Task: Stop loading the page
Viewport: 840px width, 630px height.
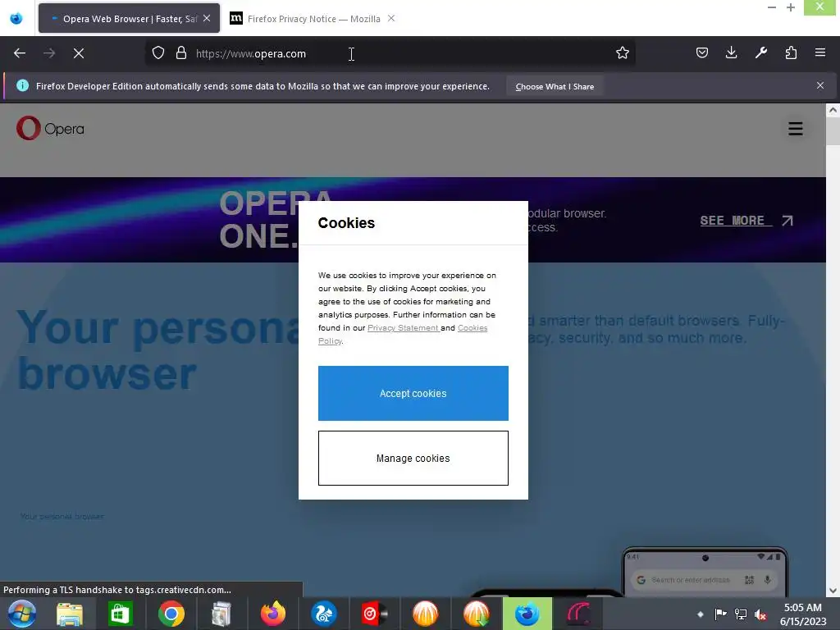Action: (78, 53)
